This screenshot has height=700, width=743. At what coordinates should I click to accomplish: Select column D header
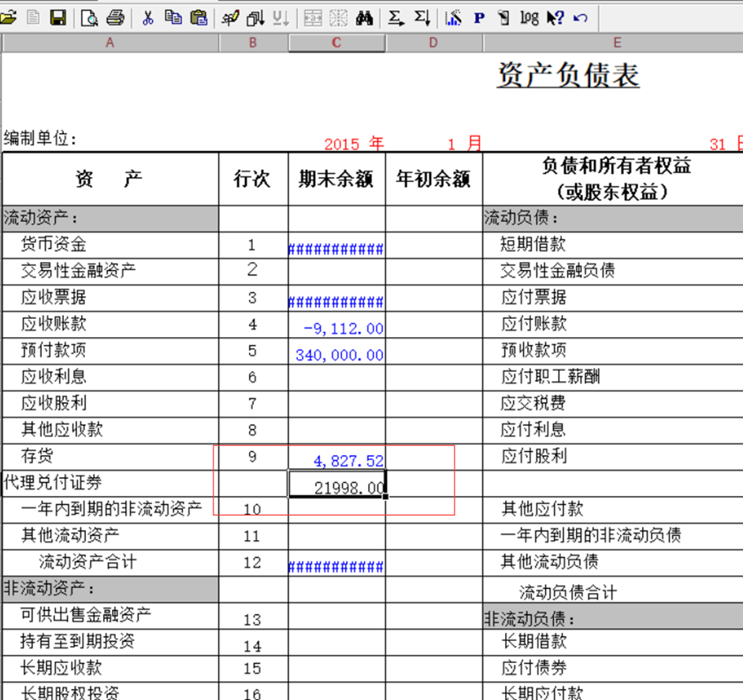433,43
